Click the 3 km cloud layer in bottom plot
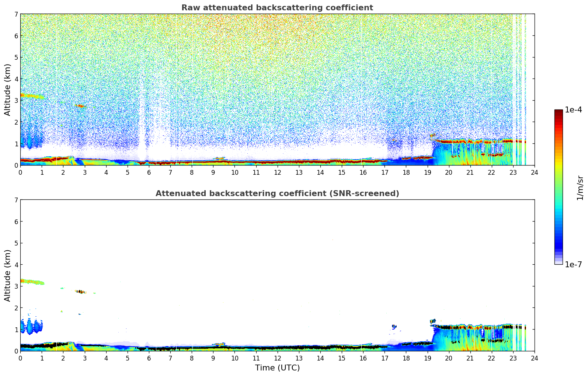Viewport: 588px width, 376px height. [x=31, y=282]
